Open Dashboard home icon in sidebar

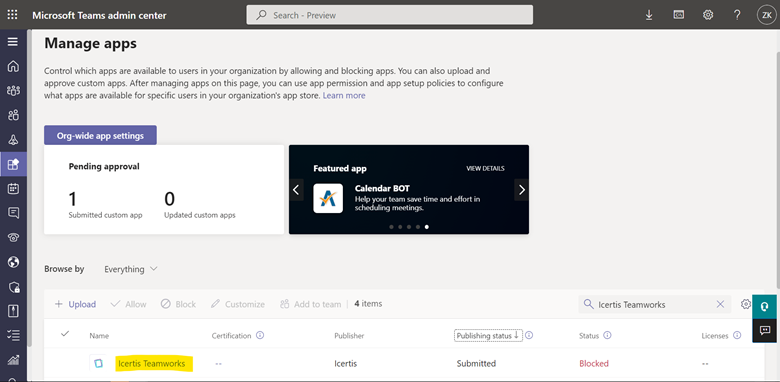click(13, 66)
